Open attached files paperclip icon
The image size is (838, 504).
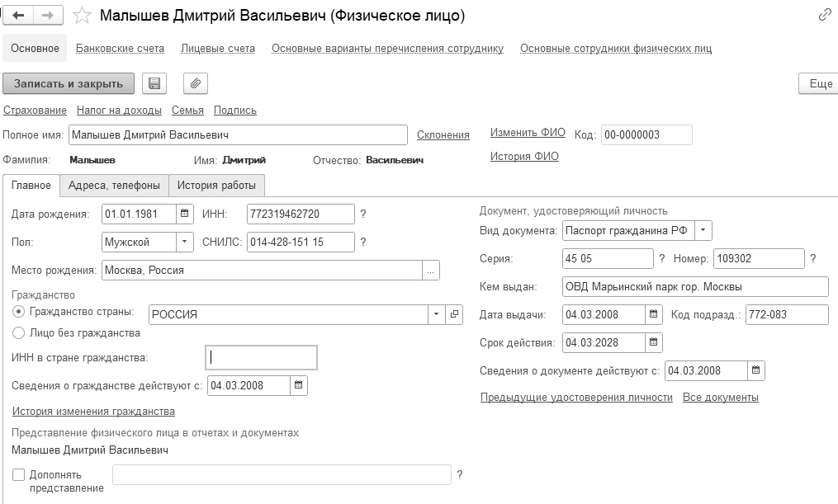click(x=196, y=83)
